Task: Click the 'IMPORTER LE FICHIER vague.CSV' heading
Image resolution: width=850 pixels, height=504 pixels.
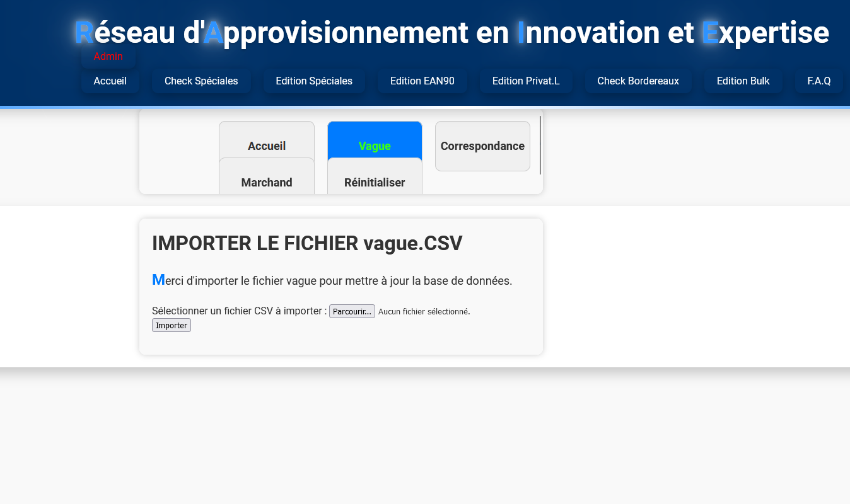Action: click(307, 243)
